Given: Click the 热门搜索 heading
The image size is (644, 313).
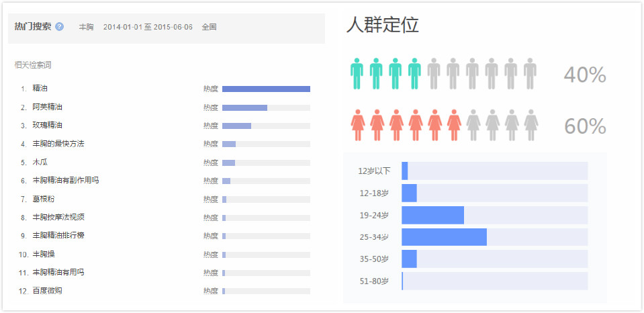Looking at the screenshot, I should click(x=33, y=27).
